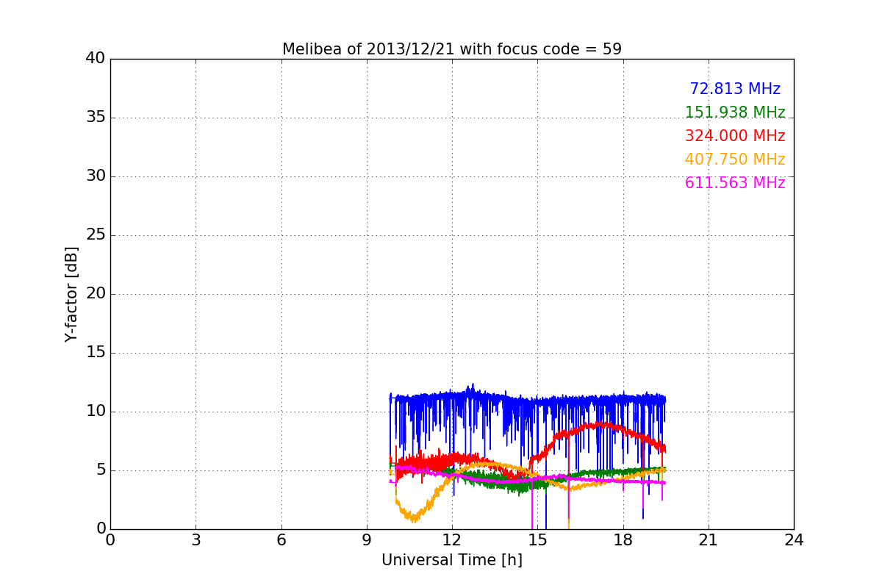Click the x-axis tick label 15

point(537,540)
